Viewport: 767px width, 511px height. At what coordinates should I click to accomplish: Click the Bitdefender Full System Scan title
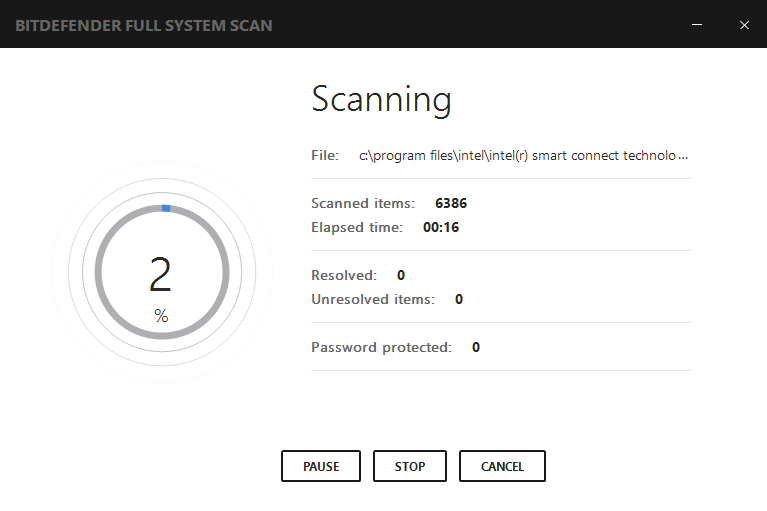coord(144,25)
